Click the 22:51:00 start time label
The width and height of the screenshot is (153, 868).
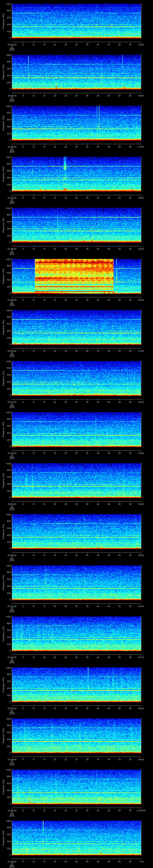pyautogui.click(x=12, y=402)
